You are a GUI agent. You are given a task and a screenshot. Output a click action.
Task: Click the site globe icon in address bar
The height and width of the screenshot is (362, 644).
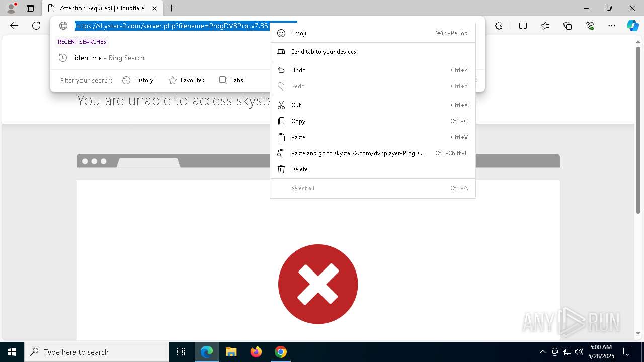(63, 26)
